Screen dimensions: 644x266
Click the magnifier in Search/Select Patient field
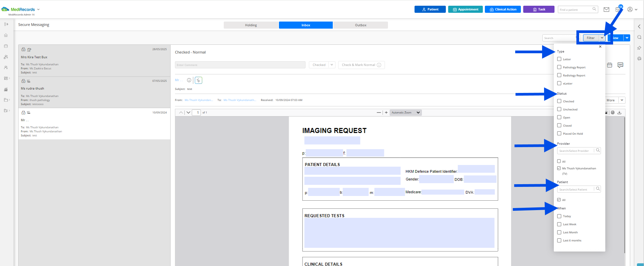(x=598, y=189)
